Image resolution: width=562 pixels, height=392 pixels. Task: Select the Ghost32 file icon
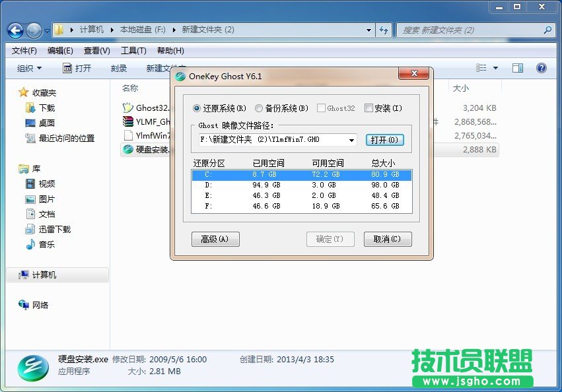coord(127,107)
